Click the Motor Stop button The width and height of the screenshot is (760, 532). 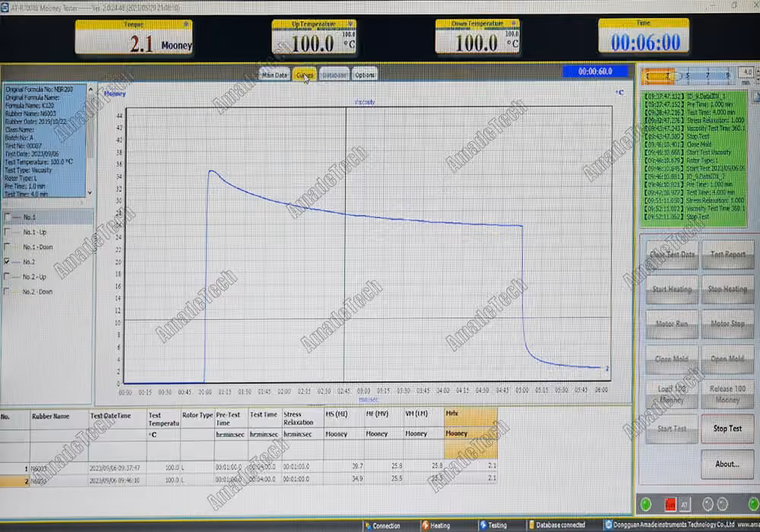[727, 324]
